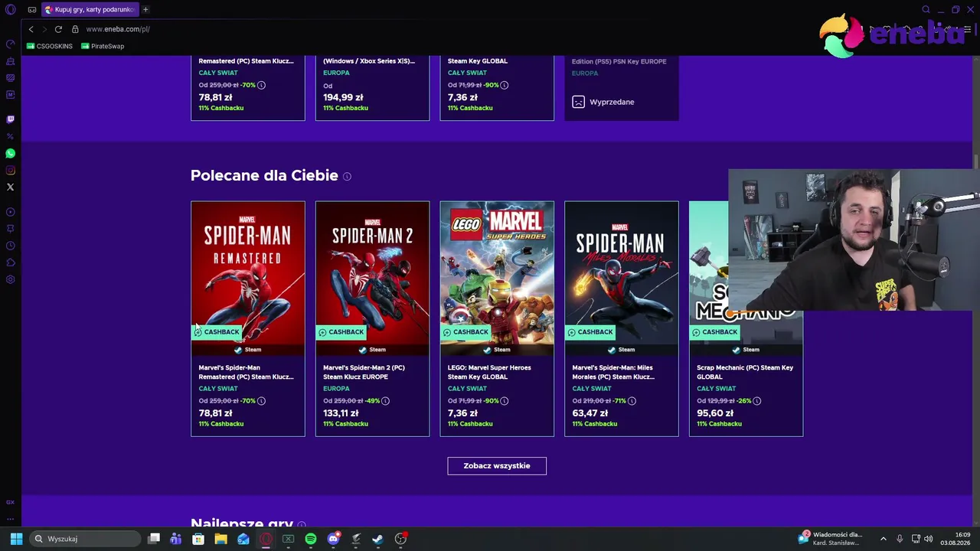The image size is (980, 551).
Task: Show info icon next to Polecane dla Ciebie
Action: (x=347, y=177)
